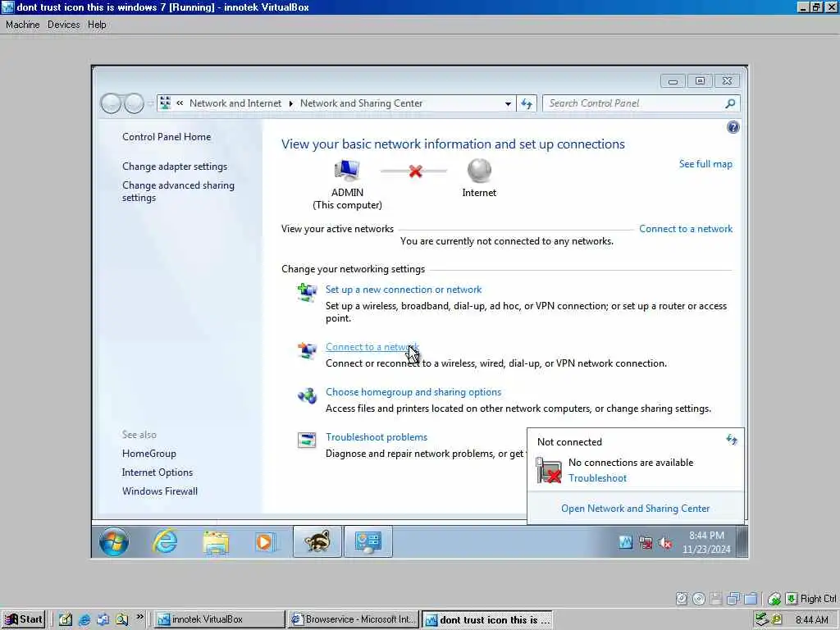The image size is (840, 630).
Task: Click the Troubleshoot problems icon
Action: [x=307, y=441]
